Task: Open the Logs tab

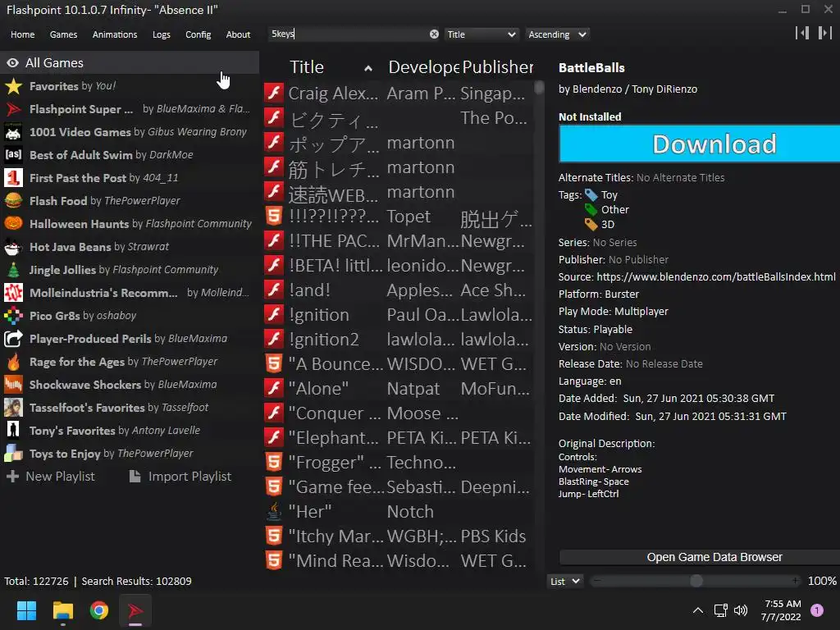Action: 162,34
